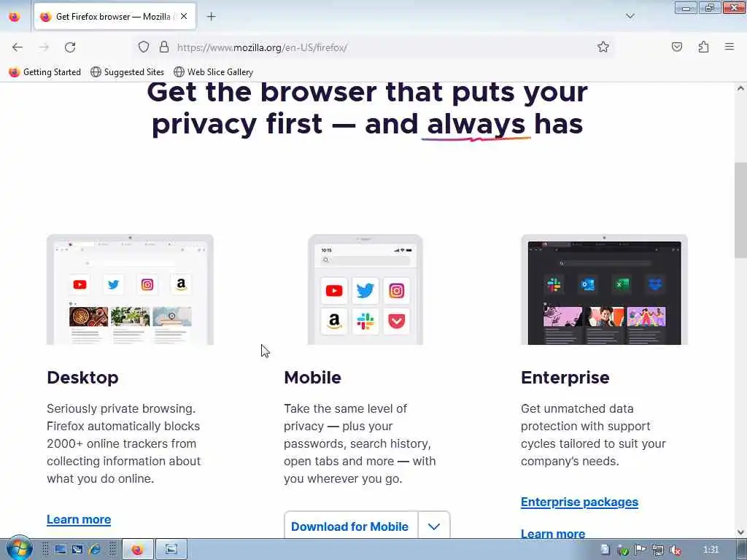Screen dimensions: 747x560
Task: Open the Save to Pocket icon
Action: pos(677,47)
